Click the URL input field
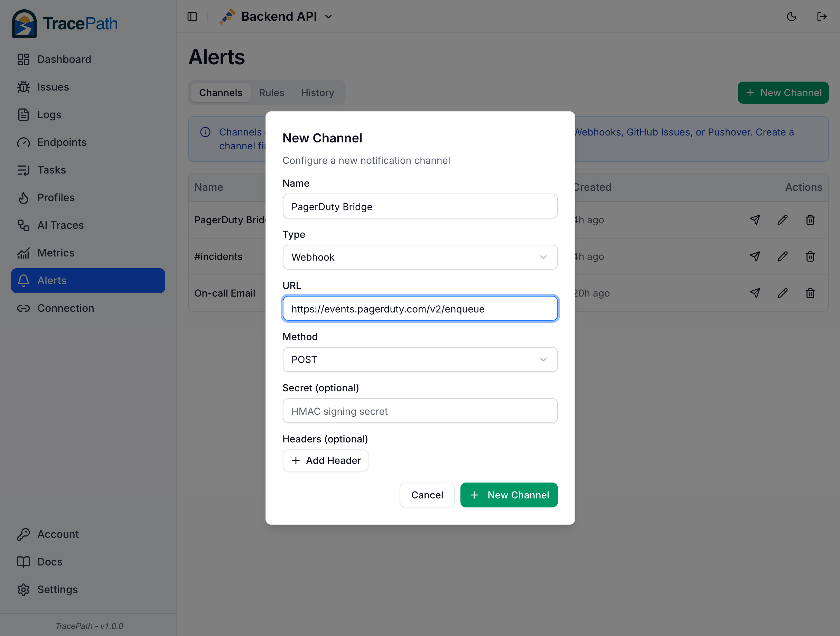This screenshot has width=840, height=636. click(x=420, y=309)
